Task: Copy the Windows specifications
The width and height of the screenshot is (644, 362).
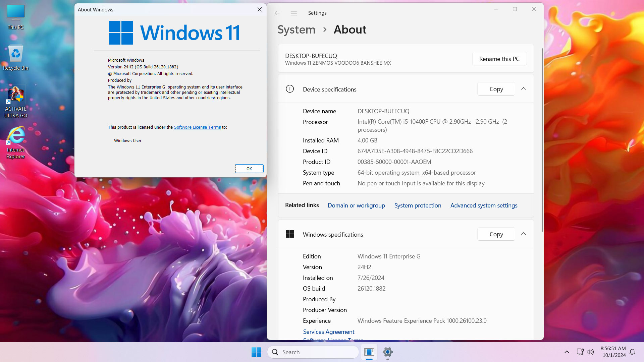Action: [496, 234]
